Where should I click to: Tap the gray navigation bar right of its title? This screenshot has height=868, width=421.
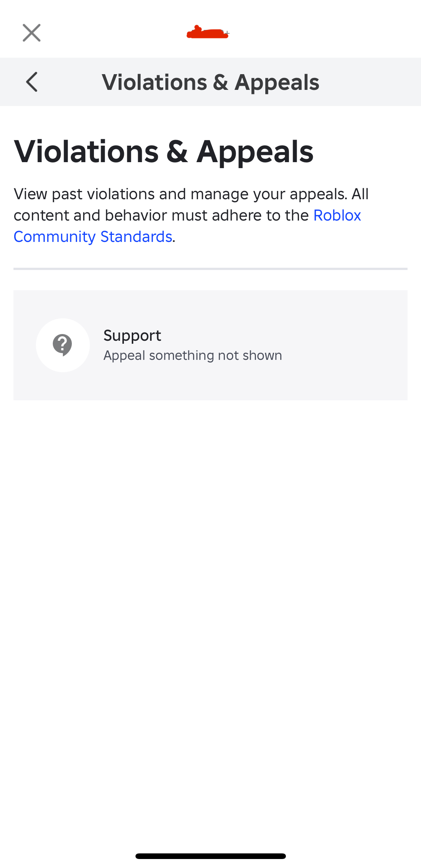tap(370, 82)
